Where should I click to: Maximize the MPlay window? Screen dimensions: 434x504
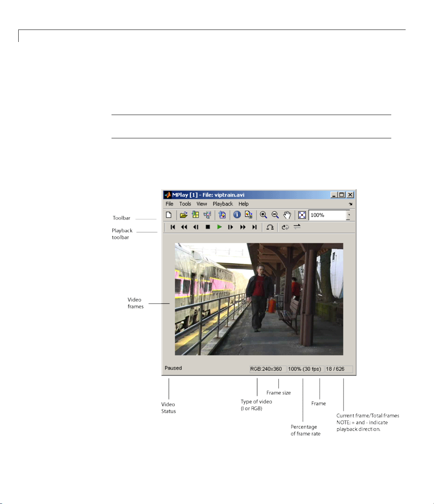click(342, 195)
